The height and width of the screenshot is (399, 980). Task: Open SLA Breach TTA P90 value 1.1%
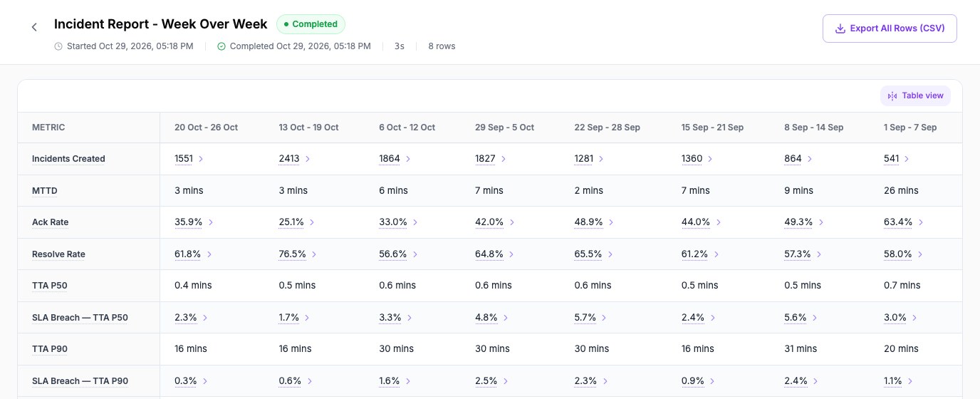pyautogui.click(x=893, y=381)
